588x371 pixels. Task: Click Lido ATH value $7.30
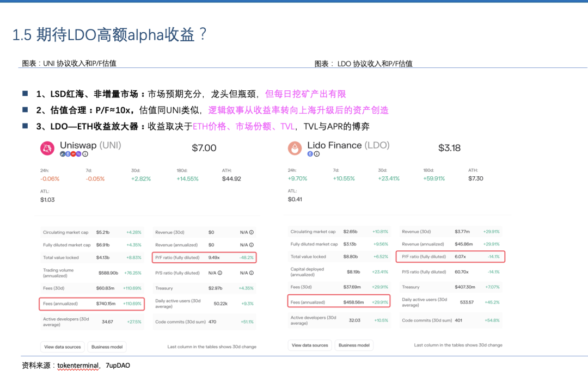coord(475,178)
